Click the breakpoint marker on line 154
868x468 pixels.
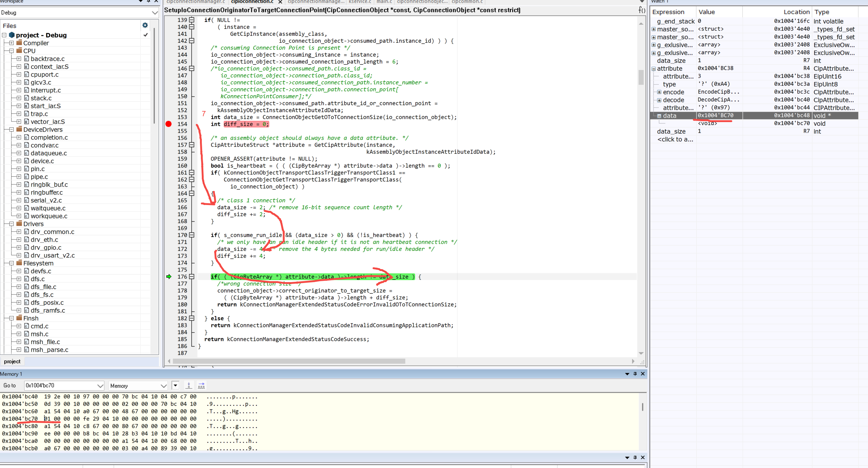pos(168,124)
